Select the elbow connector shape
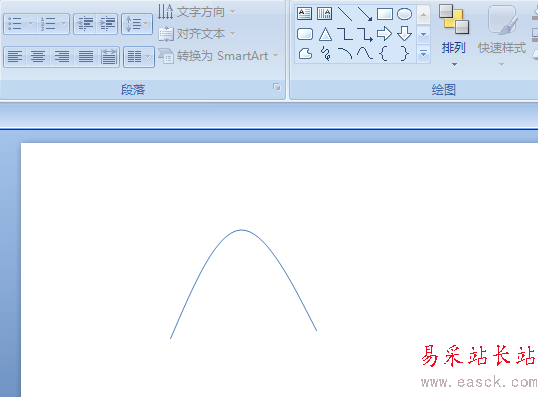538x397 pixels. coord(345,34)
